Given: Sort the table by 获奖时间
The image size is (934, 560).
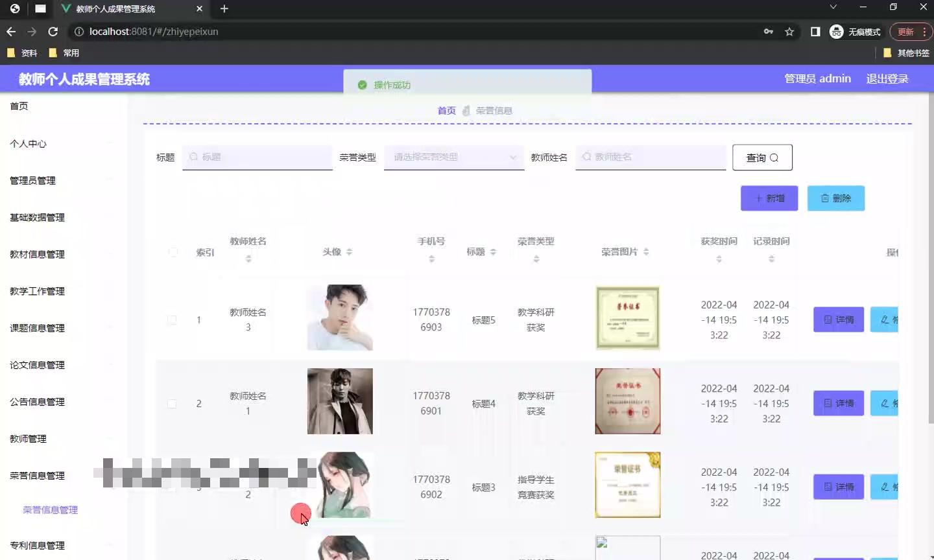Looking at the screenshot, I should [719, 259].
